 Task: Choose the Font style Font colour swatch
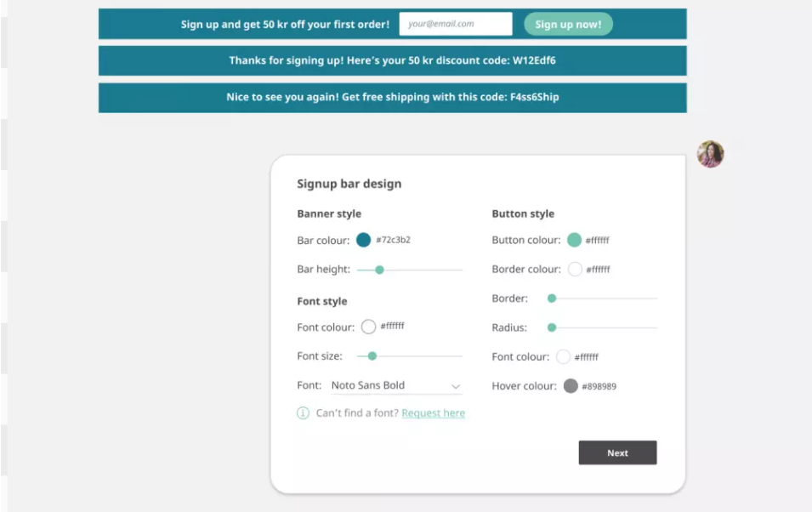click(368, 327)
